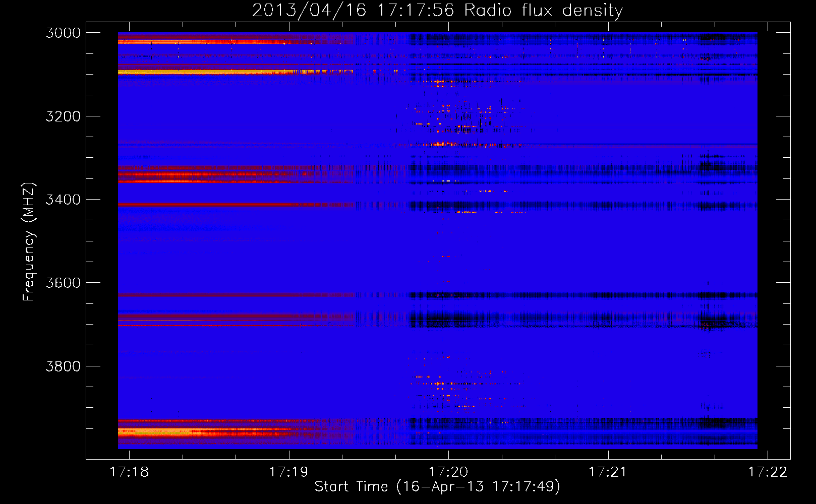816x504 pixels.
Task: Click the 17:22 time tick label
Action: [x=768, y=472]
